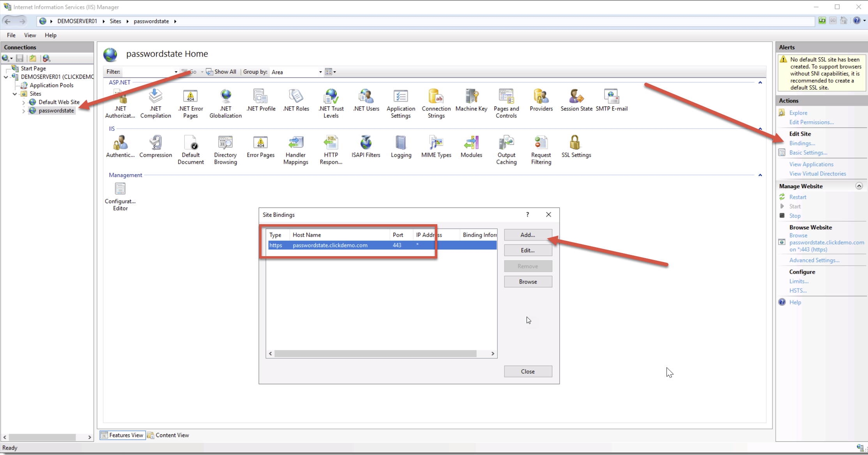Open the Request Filtering feature

coord(541,150)
